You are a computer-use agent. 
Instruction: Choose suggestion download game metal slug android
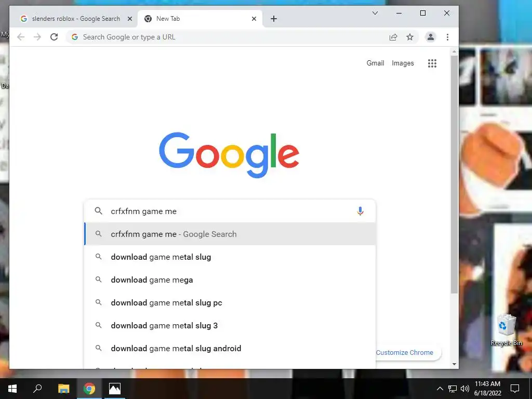point(230,349)
